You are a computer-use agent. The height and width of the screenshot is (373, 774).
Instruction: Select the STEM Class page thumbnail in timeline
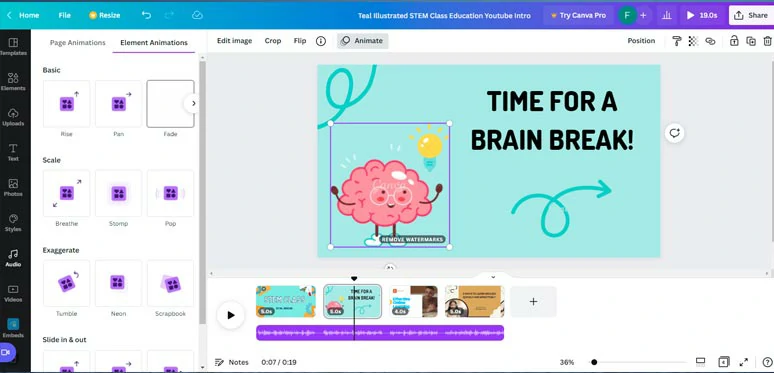click(x=286, y=301)
